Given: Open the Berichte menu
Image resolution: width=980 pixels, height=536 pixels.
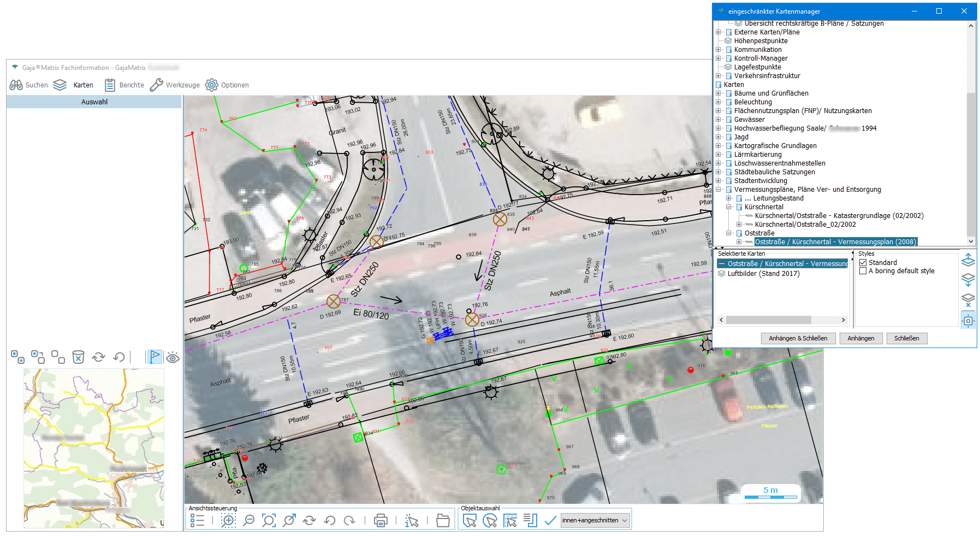Looking at the screenshot, I should (124, 85).
